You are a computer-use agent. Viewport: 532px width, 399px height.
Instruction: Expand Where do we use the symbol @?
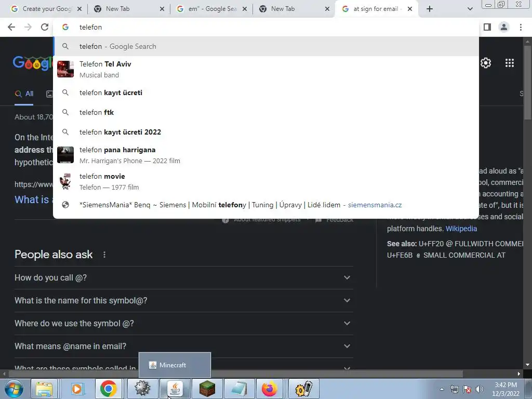click(183, 323)
